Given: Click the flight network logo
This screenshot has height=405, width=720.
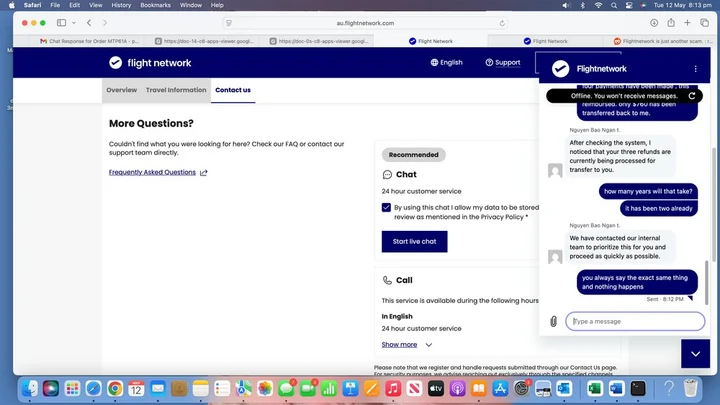Looking at the screenshot, I should coord(150,63).
